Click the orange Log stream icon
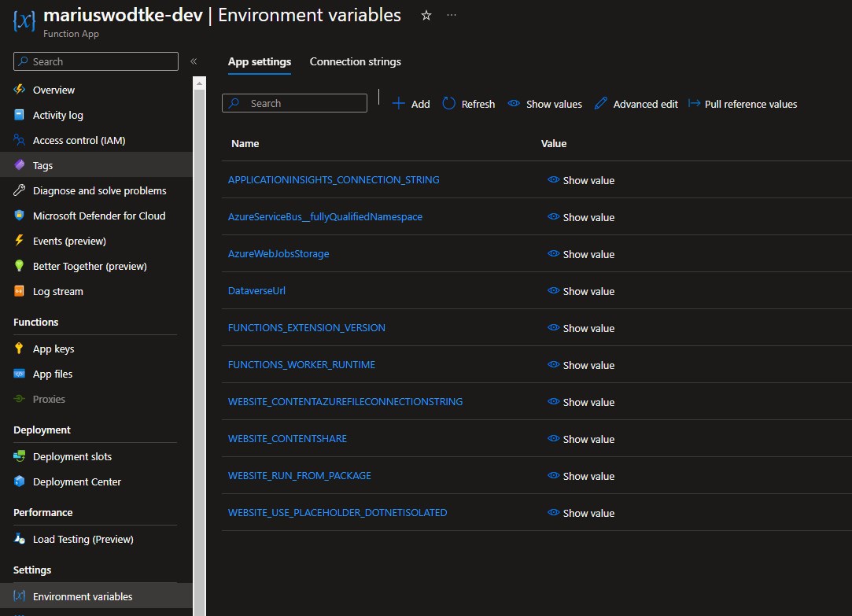Image resolution: width=852 pixels, height=616 pixels. click(x=19, y=291)
